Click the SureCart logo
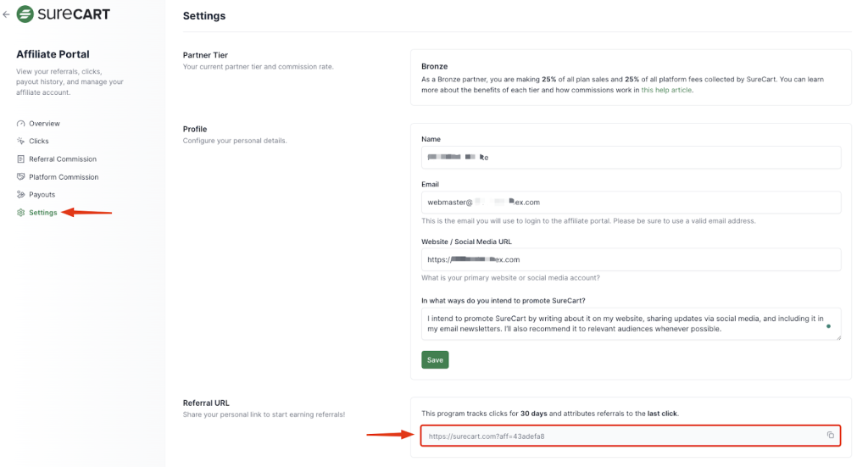This screenshot has height=467, width=868. pos(63,14)
